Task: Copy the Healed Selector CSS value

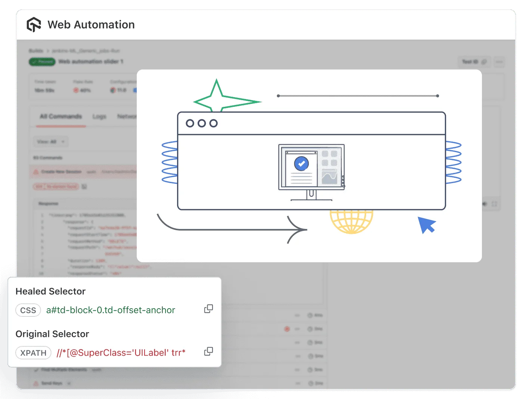Action: coord(208,309)
